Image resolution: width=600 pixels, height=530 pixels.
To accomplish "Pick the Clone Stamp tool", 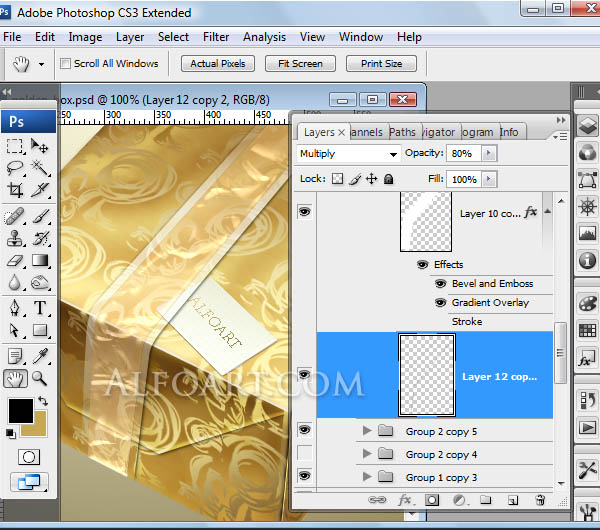I will coord(15,238).
